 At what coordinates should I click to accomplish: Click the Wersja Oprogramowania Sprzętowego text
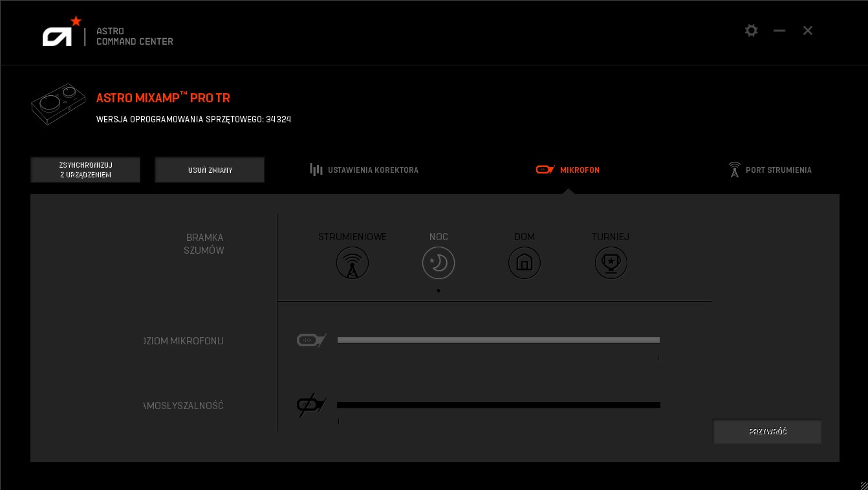[x=193, y=119]
